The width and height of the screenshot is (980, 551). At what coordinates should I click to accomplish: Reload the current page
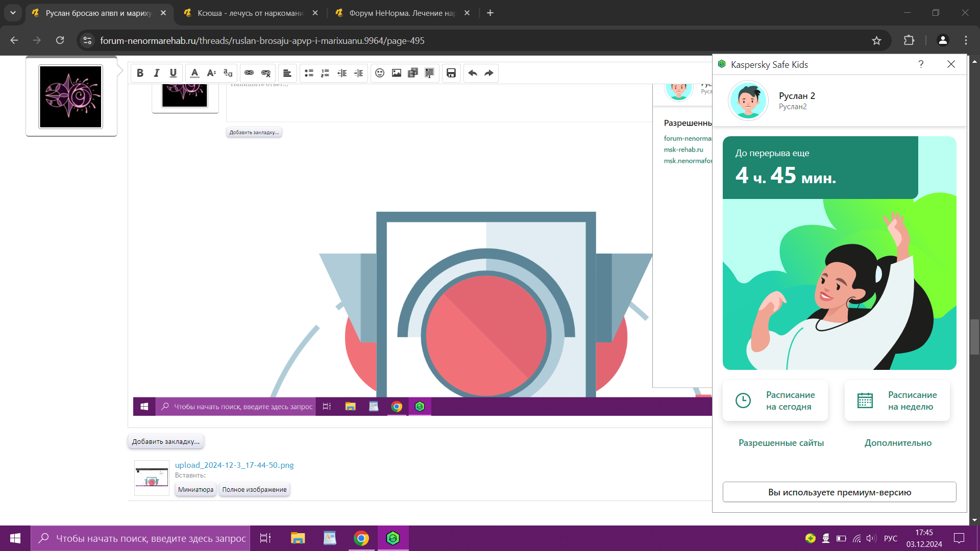(60, 40)
